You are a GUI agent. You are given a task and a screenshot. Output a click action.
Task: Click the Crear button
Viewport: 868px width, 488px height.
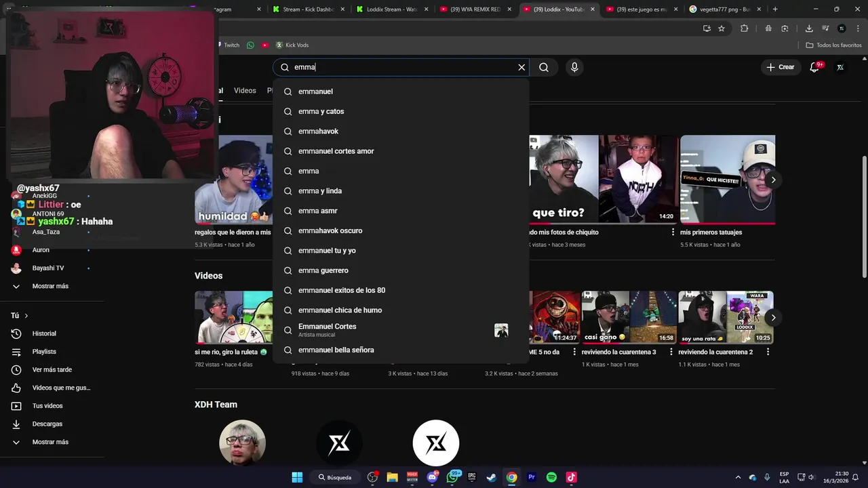(780, 67)
